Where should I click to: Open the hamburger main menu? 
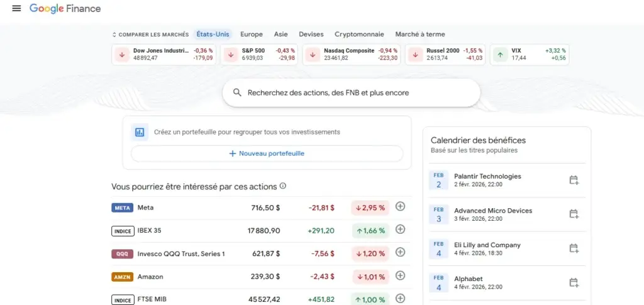coord(16,8)
